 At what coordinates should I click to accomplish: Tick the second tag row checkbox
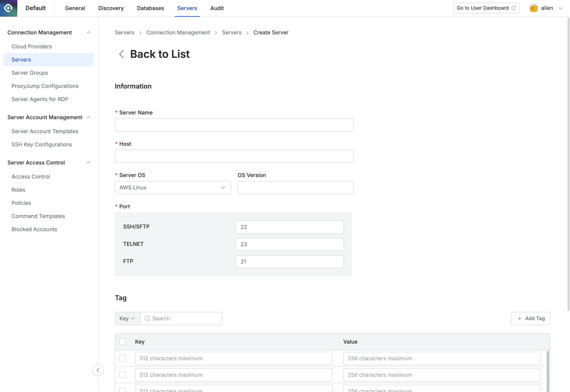pyautogui.click(x=122, y=375)
